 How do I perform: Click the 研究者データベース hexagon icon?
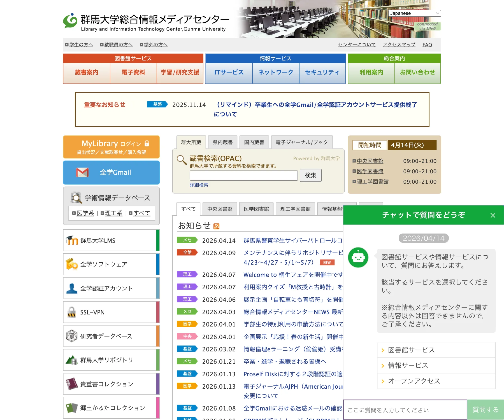72,336
